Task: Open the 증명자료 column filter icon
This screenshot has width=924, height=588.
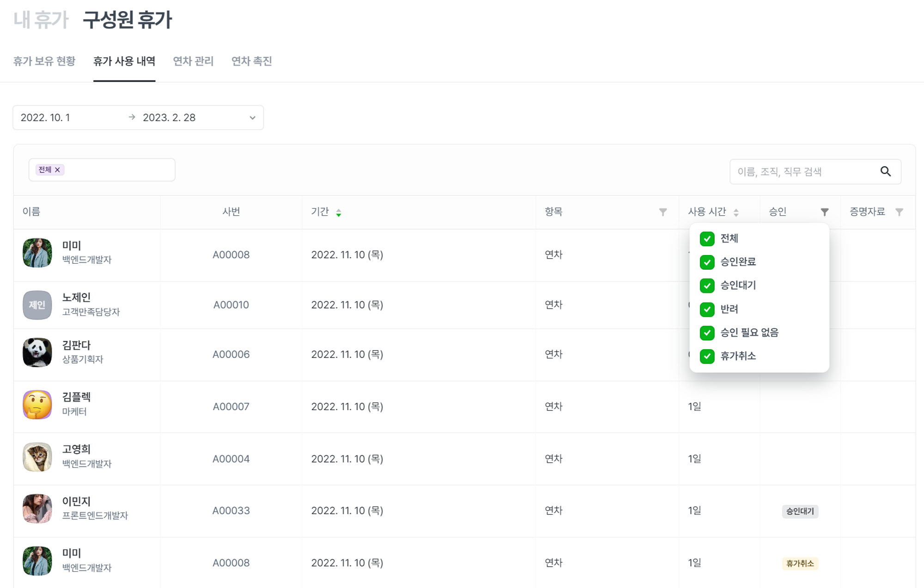Action: point(899,212)
